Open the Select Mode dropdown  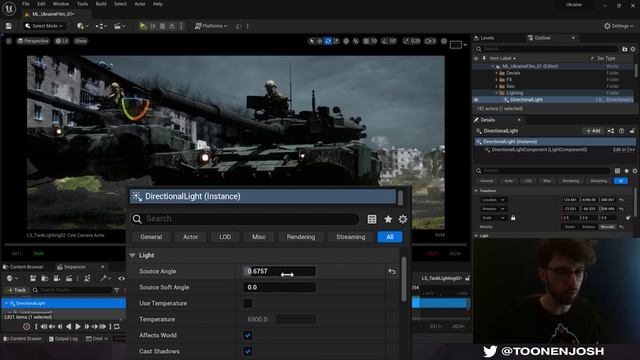pos(44,26)
